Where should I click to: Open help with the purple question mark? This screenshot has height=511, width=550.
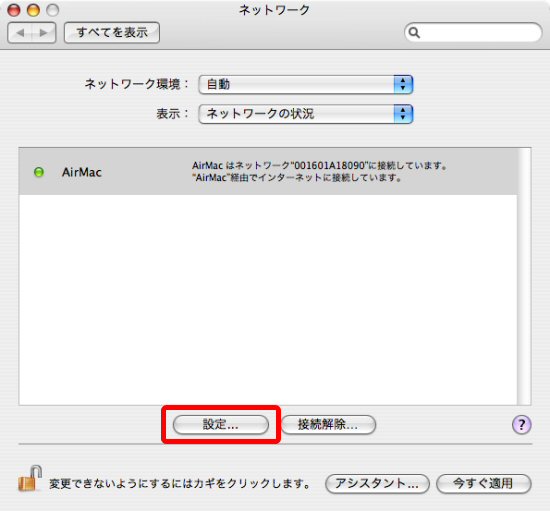[x=522, y=425]
